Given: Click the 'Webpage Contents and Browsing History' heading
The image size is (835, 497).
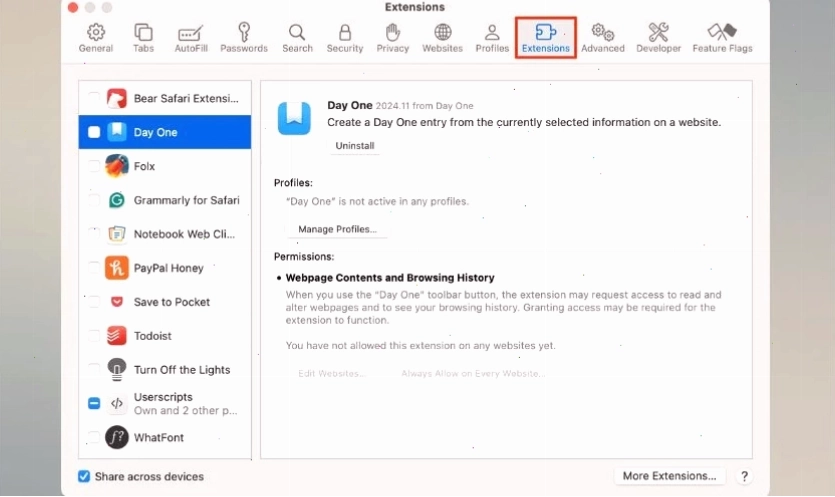Looking at the screenshot, I should point(390,278).
